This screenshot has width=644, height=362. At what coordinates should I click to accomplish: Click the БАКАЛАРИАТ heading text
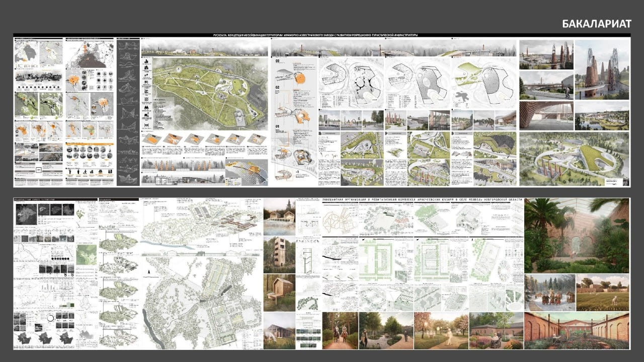[596, 24]
